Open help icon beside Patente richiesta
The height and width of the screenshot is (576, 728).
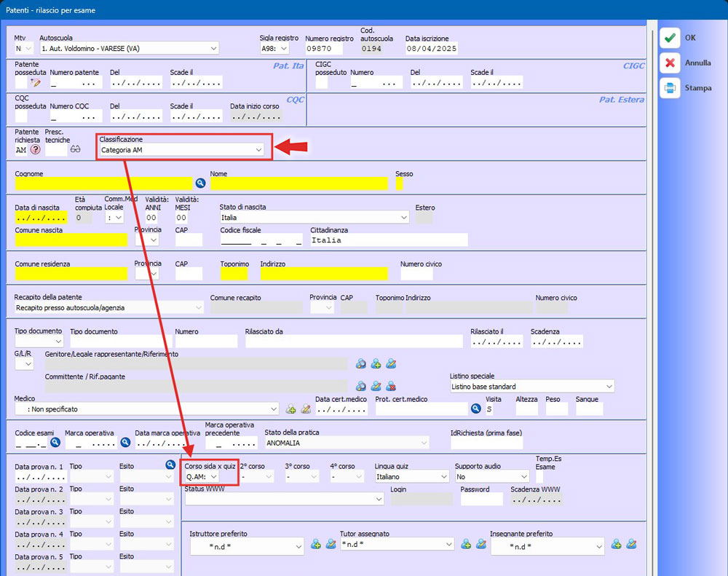[x=35, y=150]
